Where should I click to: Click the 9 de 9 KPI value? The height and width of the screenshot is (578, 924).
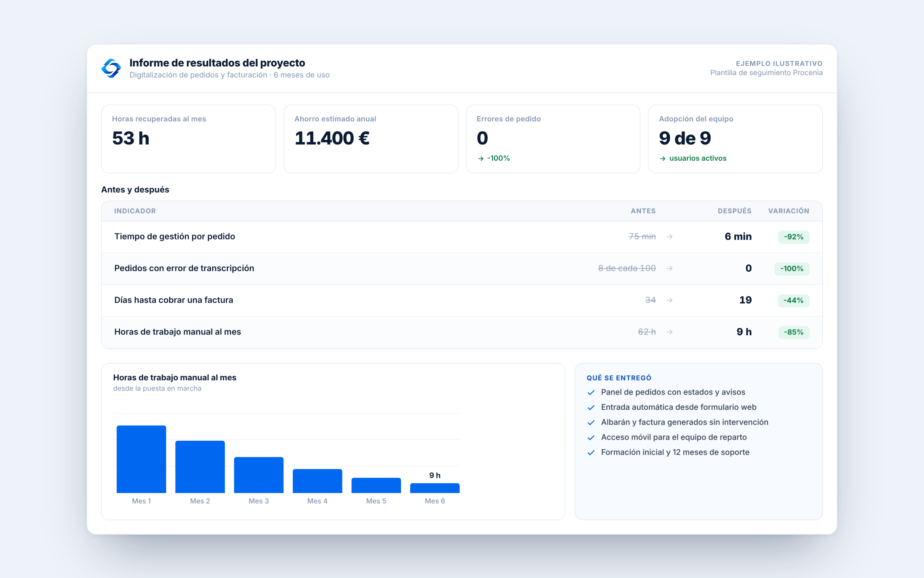[685, 138]
